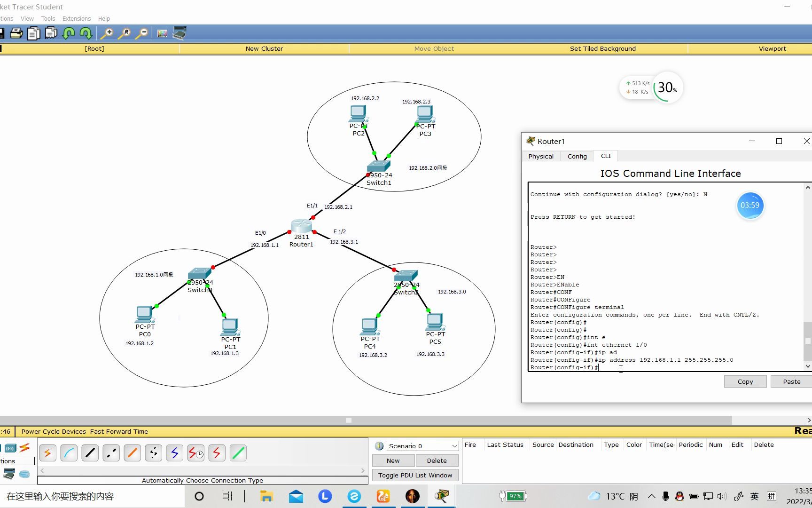Screen dimensions: 812x508
Task: Click the PC4 computer icon
Action: point(369,326)
